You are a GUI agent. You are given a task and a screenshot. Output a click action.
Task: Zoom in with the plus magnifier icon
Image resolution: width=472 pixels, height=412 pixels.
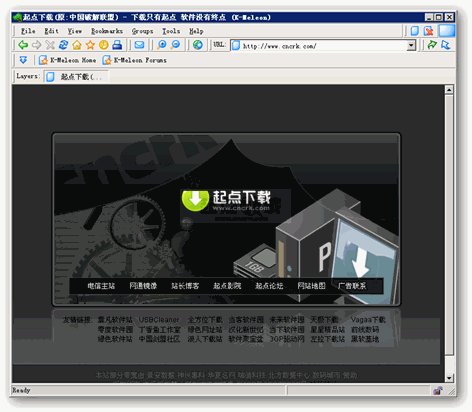(162, 45)
